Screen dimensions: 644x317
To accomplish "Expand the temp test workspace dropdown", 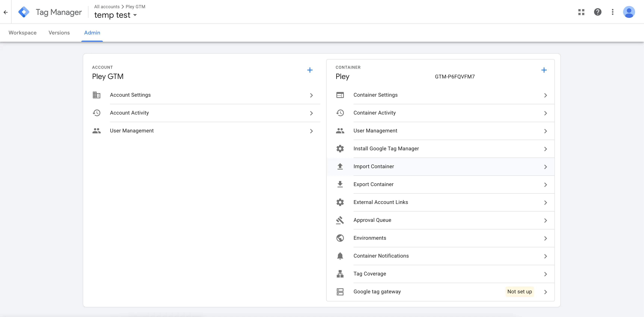I will tap(135, 15).
